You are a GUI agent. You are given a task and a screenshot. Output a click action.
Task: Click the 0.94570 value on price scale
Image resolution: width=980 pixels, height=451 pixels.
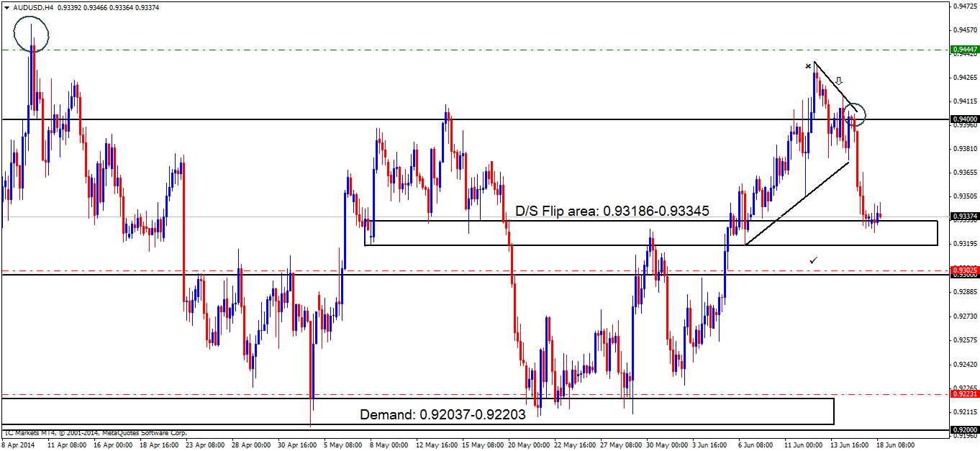pyautogui.click(x=965, y=29)
